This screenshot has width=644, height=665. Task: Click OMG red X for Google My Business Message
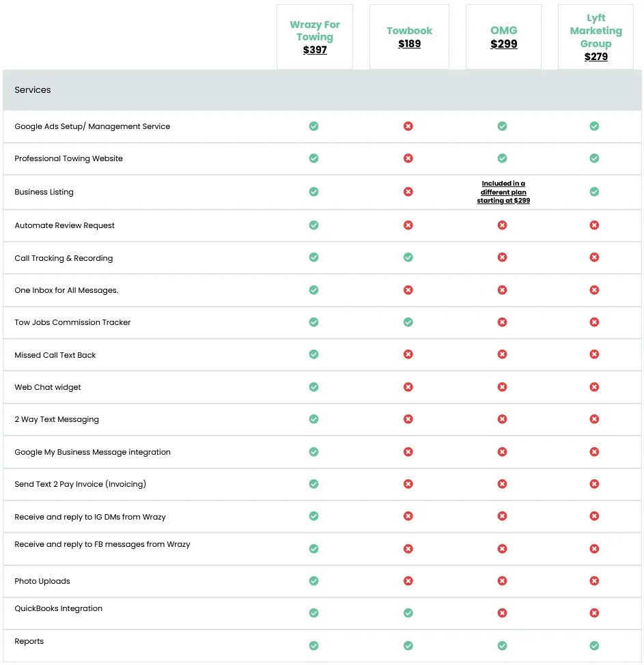[x=503, y=452]
